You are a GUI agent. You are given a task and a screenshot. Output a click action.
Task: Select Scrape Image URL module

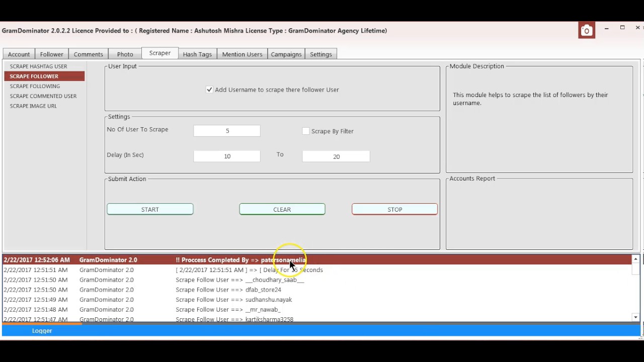tap(44, 106)
